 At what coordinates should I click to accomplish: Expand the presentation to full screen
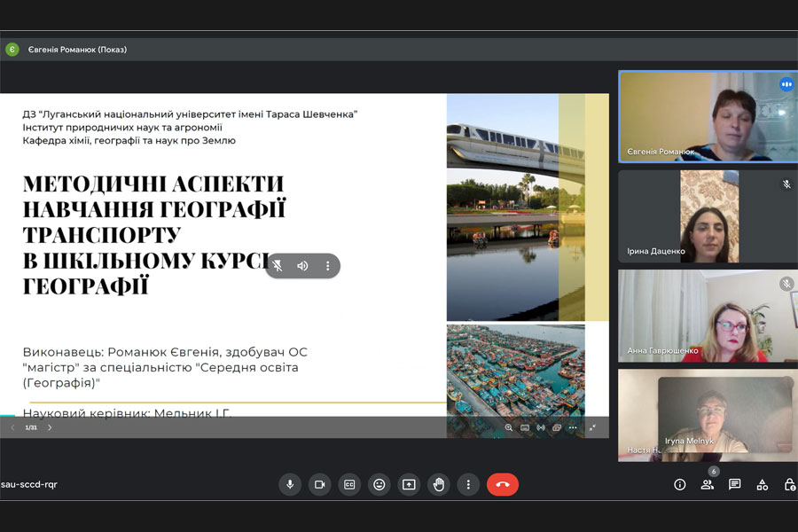tap(592, 427)
